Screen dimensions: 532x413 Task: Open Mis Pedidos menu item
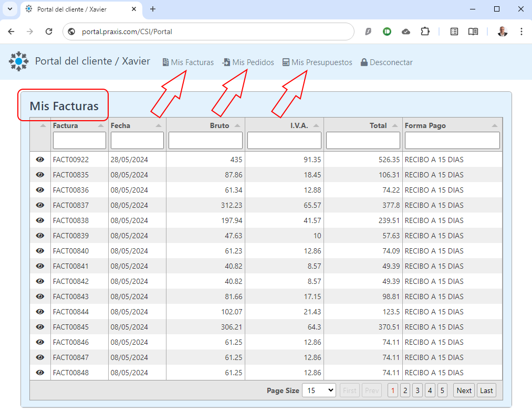pyautogui.click(x=248, y=62)
